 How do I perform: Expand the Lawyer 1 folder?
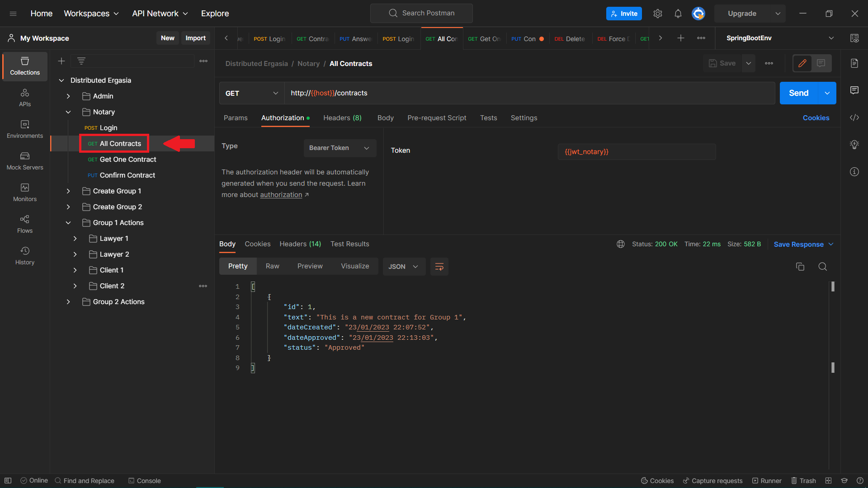click(x=75, y=239)
